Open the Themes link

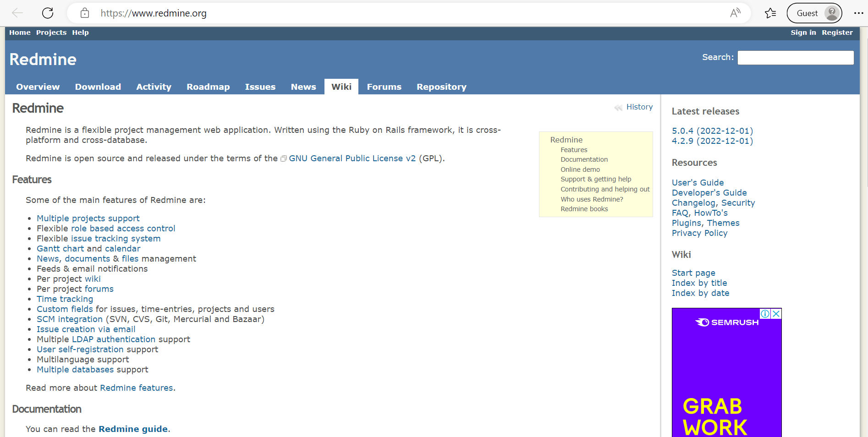click(723, 223)
